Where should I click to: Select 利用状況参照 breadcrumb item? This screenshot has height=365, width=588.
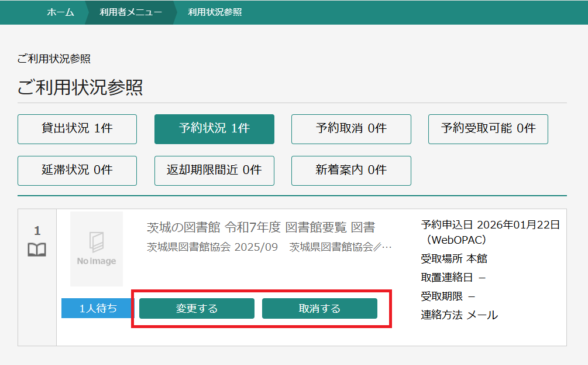coord(215,12)
